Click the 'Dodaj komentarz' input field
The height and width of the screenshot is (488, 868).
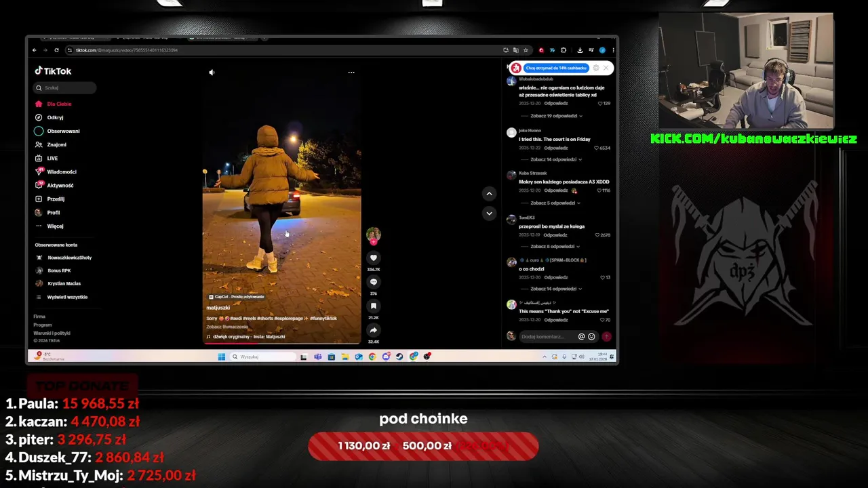[547, 337]
